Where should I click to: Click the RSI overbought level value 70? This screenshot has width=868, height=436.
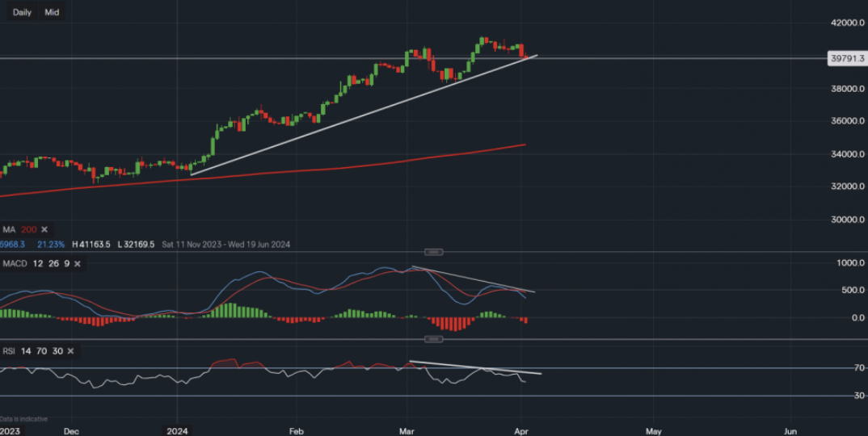click(x=44, y=351)
